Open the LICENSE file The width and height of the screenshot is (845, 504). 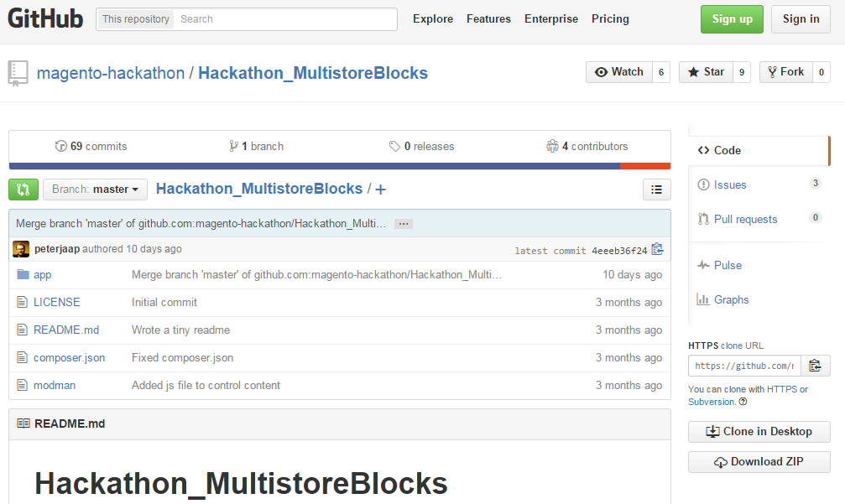[56, 302]
